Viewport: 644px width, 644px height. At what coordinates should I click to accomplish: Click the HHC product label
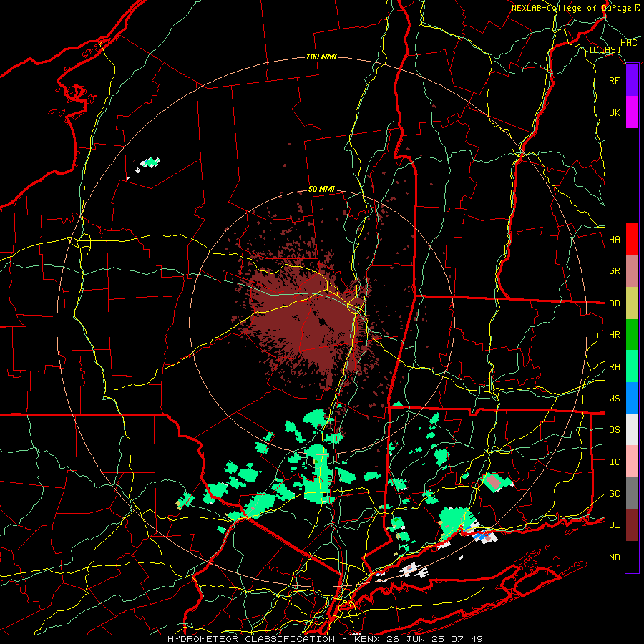(628, 43)
